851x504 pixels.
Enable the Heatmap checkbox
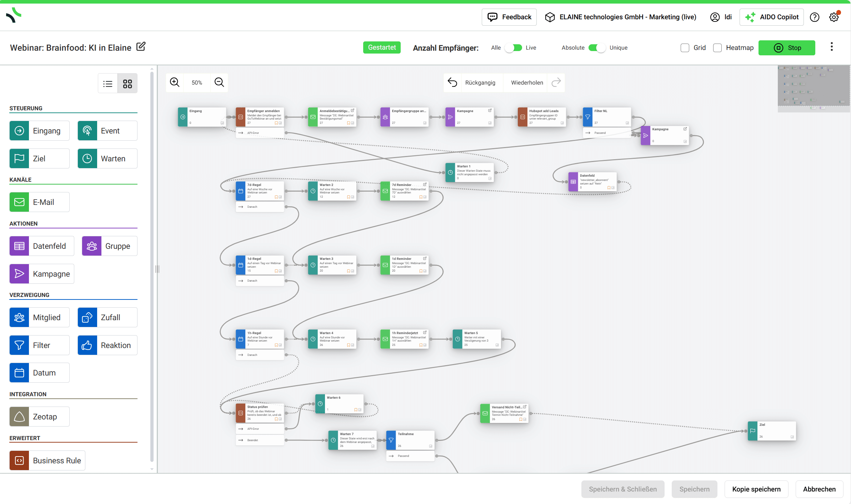(x=717, y=48)
